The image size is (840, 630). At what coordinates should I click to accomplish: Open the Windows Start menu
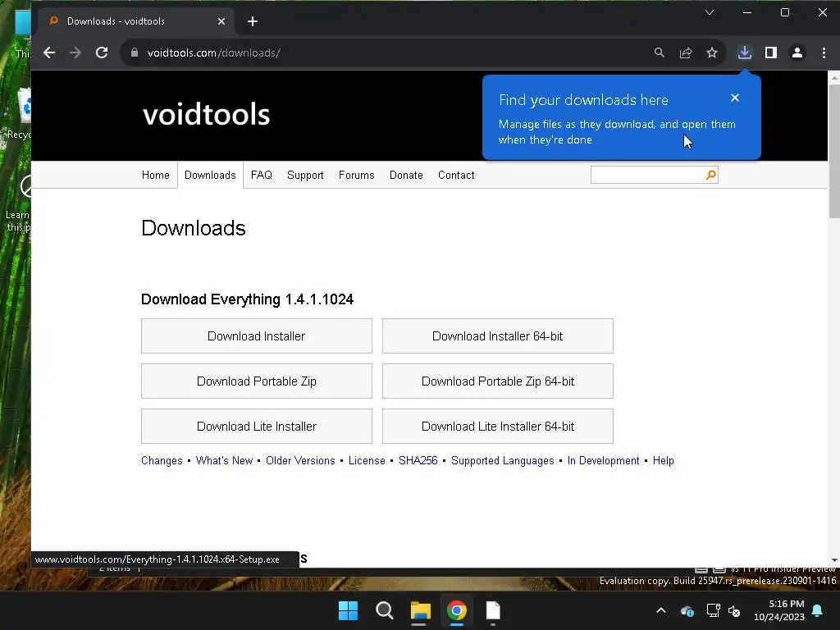tap(348, 610)
